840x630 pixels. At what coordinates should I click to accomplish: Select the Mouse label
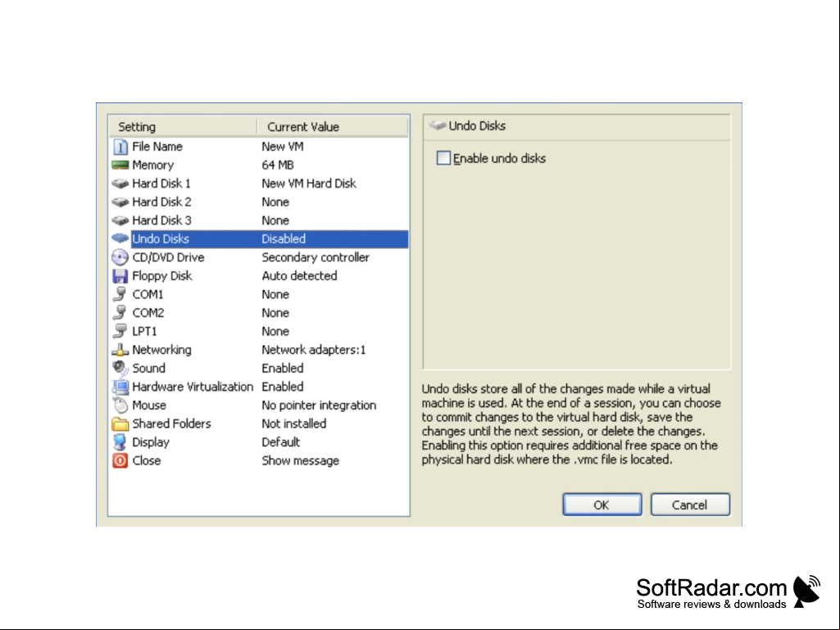[x=149, y=406]
